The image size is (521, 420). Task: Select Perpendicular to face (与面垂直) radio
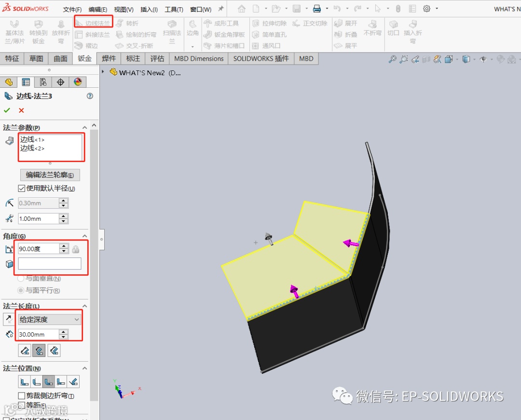[x=21, y=279]
